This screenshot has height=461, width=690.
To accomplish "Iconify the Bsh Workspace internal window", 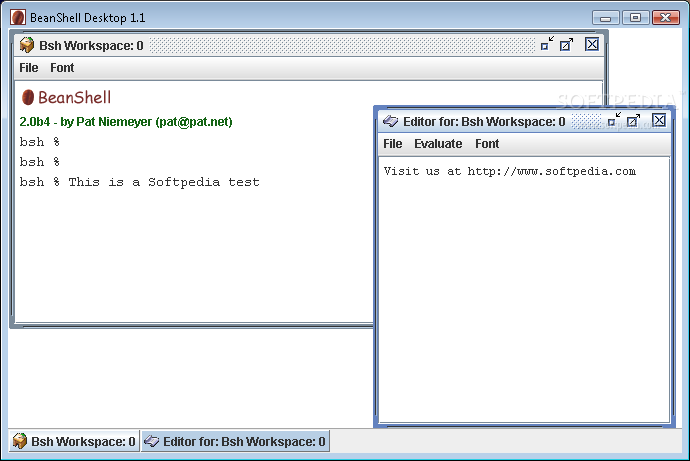I will (547, 44).
